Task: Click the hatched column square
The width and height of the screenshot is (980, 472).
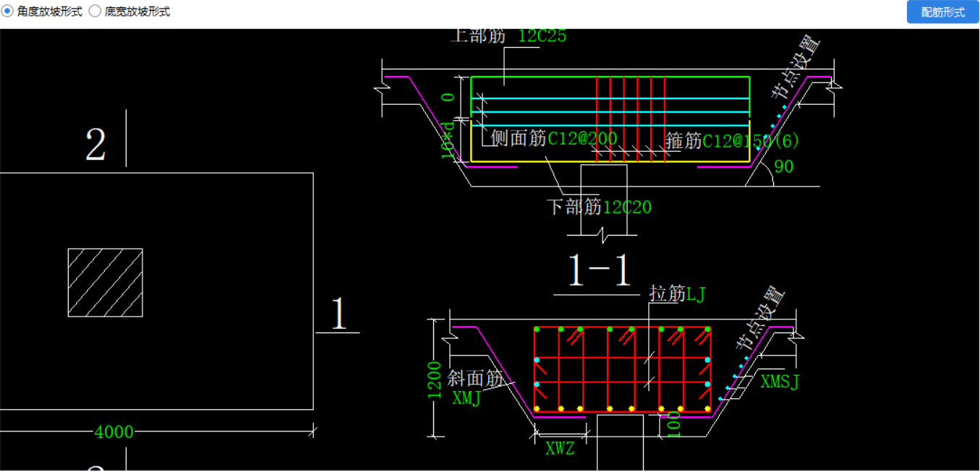Action: tap(106, 283)
